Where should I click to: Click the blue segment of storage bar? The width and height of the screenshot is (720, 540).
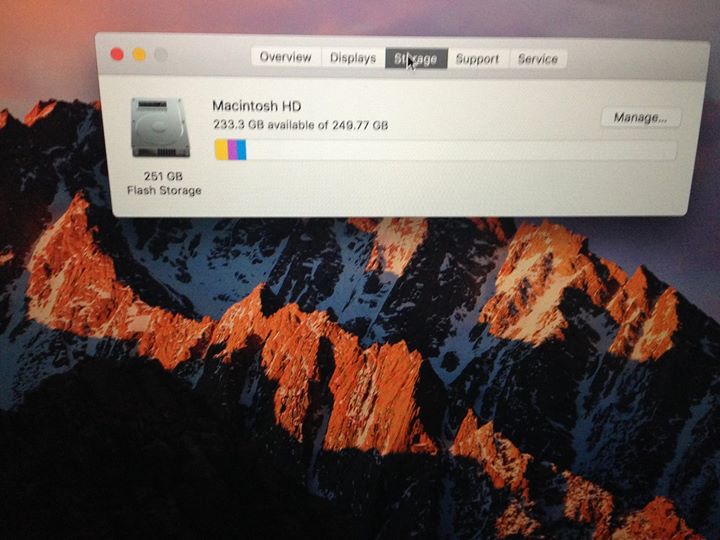242,150
